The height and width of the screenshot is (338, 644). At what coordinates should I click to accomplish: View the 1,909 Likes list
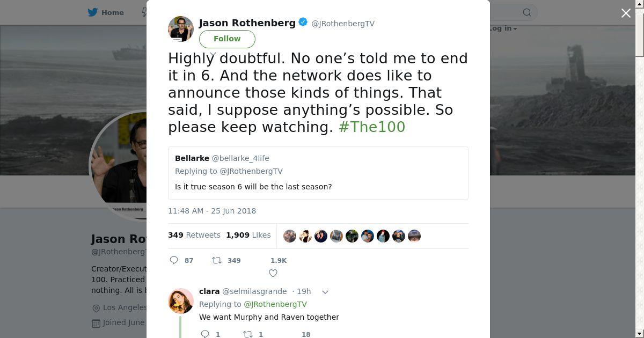(248, 235)
